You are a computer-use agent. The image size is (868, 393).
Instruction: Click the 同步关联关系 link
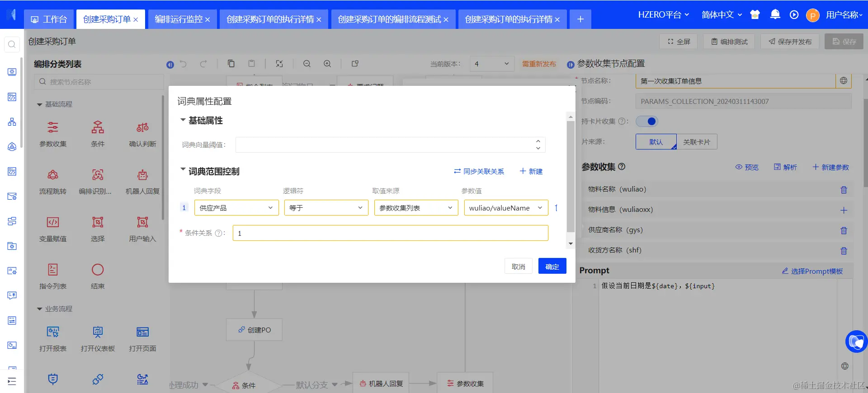tap(479, 171)
